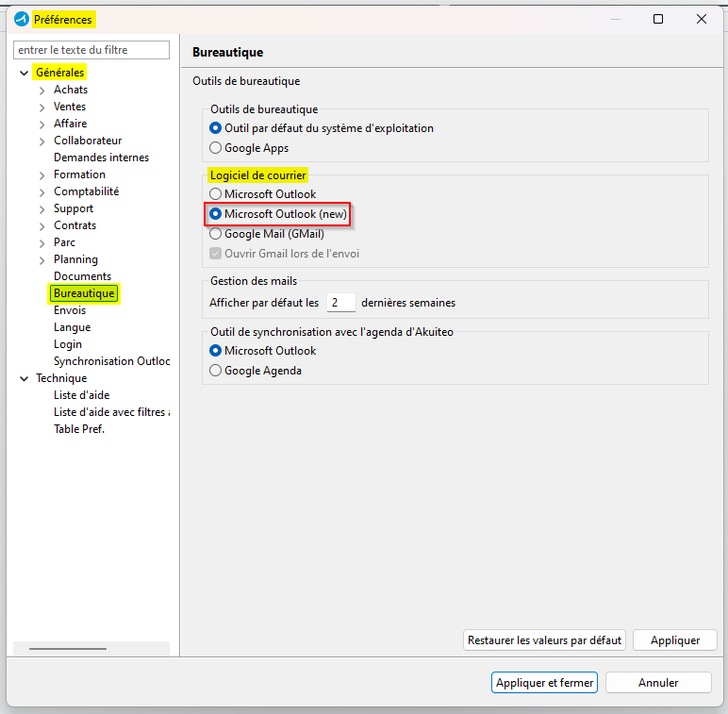This screenshot has width=728, height=714.
Task: Click Appliquer et fermer
Action: [x=544, y=683]
